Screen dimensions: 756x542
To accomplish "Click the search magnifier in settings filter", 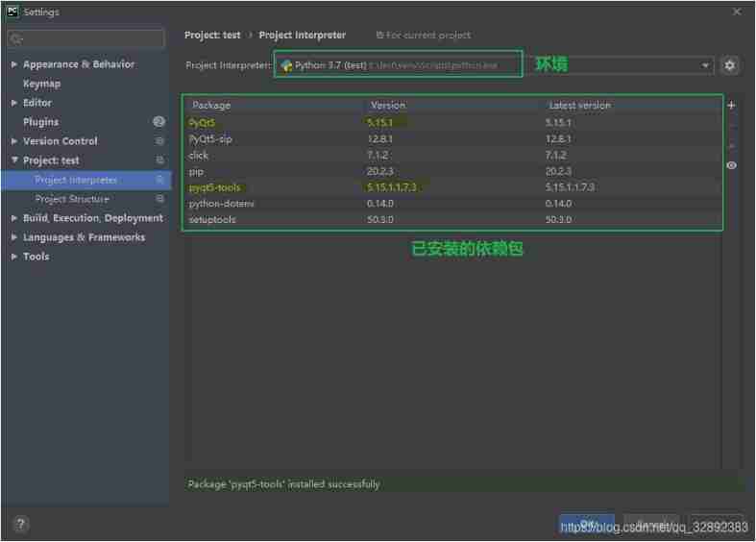I will click(x=16, y=39).
